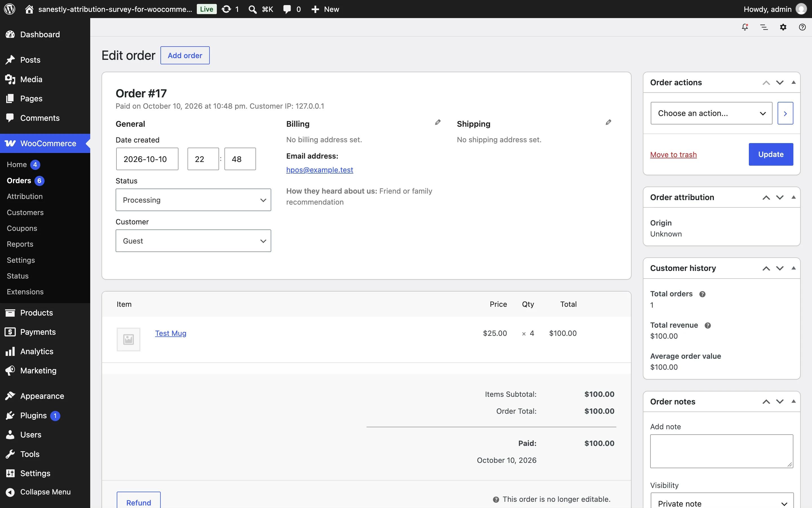Click the Add order button
This screenshot has height=508, width=812.
185,55
